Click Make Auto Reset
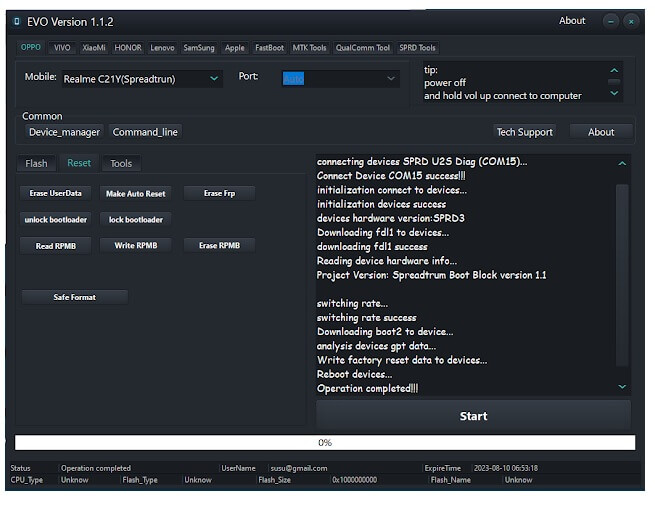655x506 pixels. pyautogui.click(x=135, y=193)
